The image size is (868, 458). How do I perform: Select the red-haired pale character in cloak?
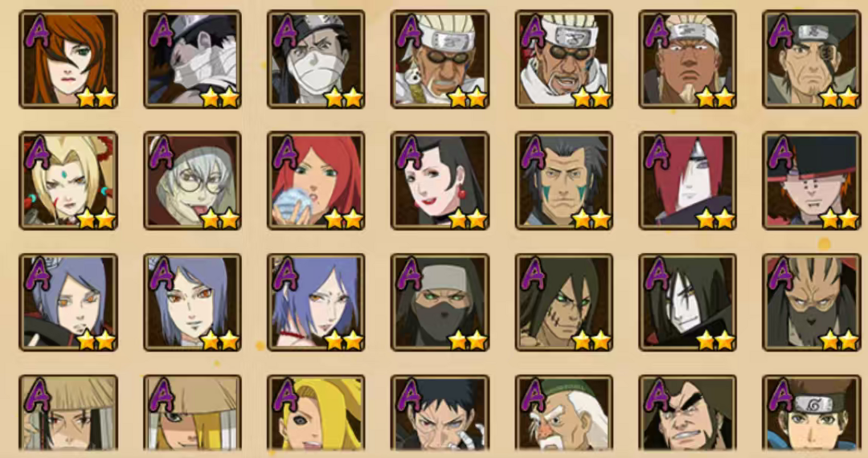687,181
